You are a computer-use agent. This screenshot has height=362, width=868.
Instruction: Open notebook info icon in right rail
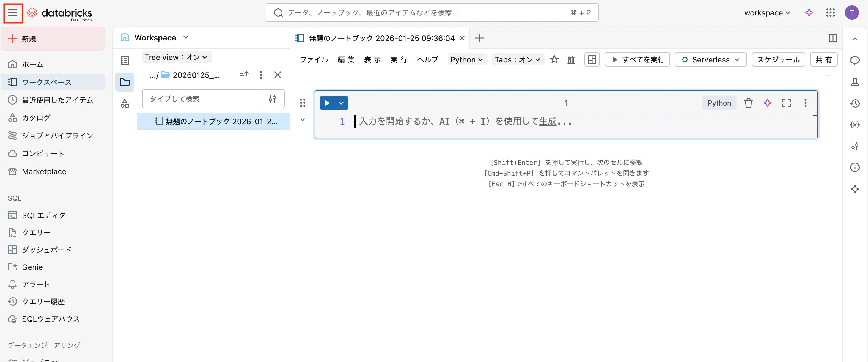tap(855, 167)
